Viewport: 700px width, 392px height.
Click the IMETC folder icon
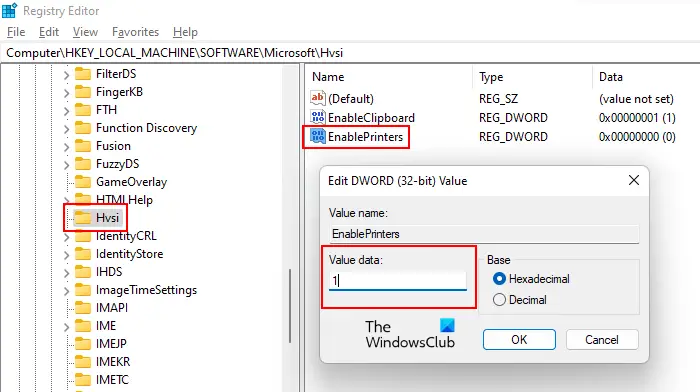[x=83, y=379]
